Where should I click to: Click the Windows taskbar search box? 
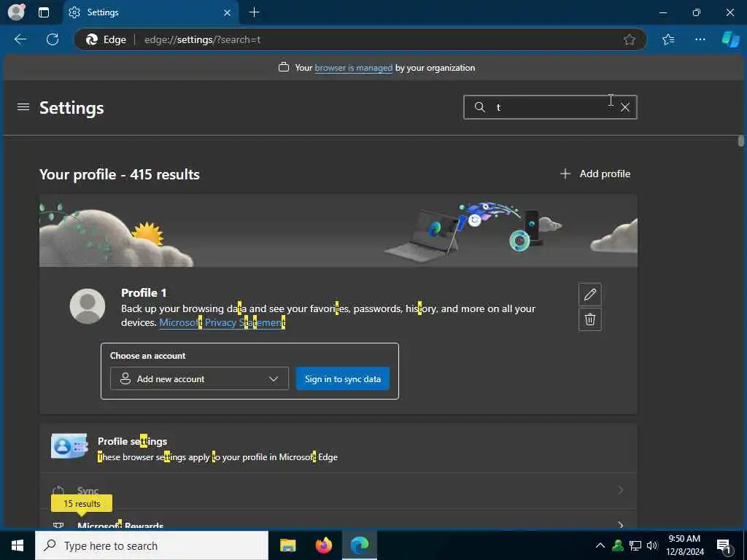[x=152, y=545]
